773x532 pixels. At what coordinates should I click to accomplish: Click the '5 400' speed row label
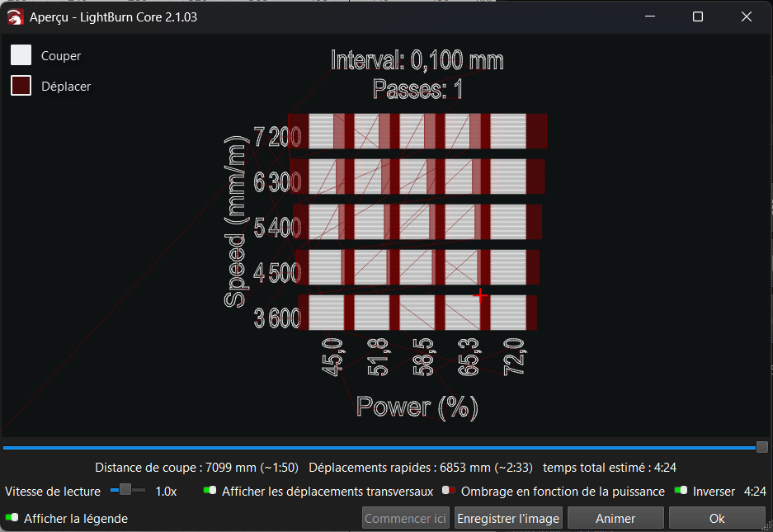[x=277, y=228]
